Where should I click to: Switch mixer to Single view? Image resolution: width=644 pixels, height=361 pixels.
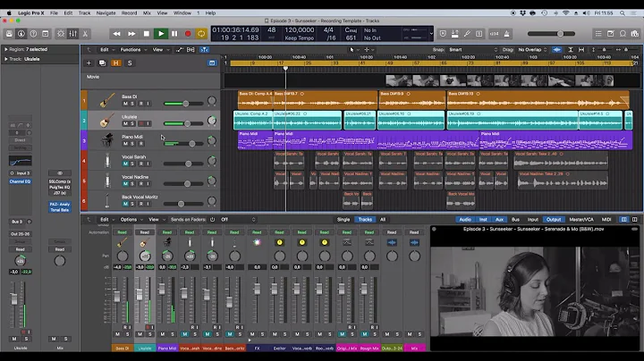(x=343, y=220)
